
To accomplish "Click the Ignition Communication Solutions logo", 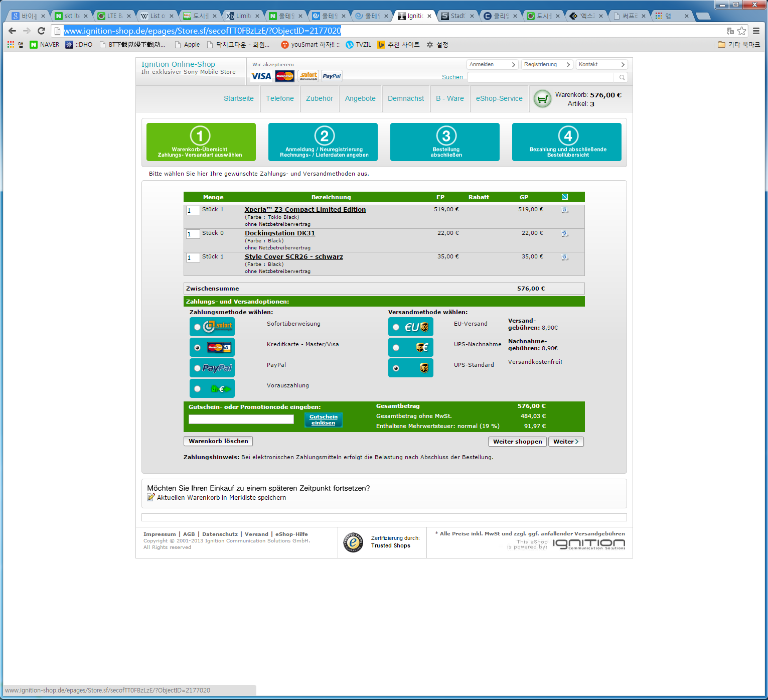I will pos(589,544).
